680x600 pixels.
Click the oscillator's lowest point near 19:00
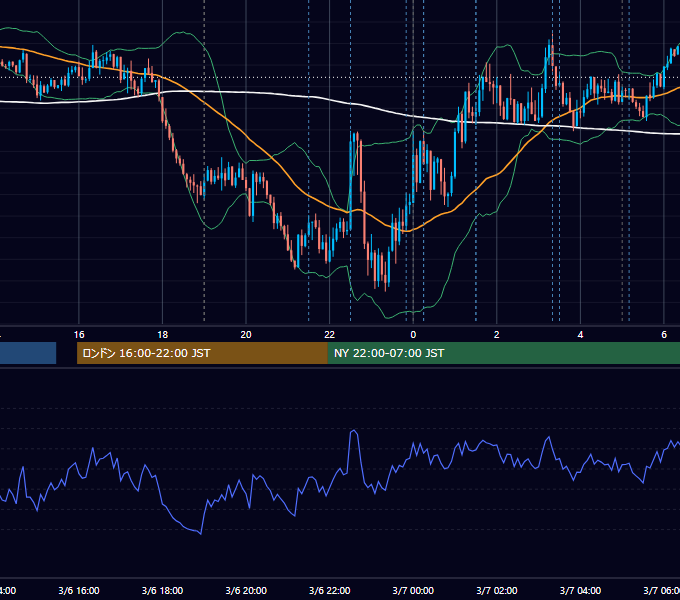pyautogui.click(x=201, y=533)
